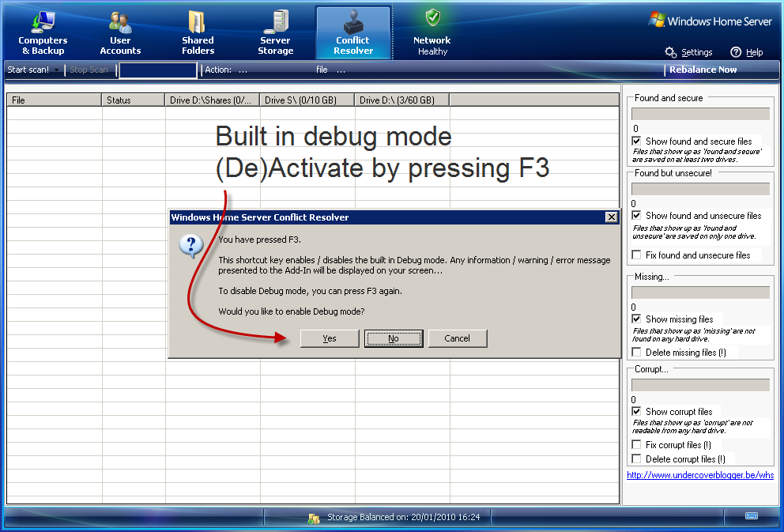Click the question mark dialog icon
The height and width of the screenshot is (532, 784).
click(191, 246)
